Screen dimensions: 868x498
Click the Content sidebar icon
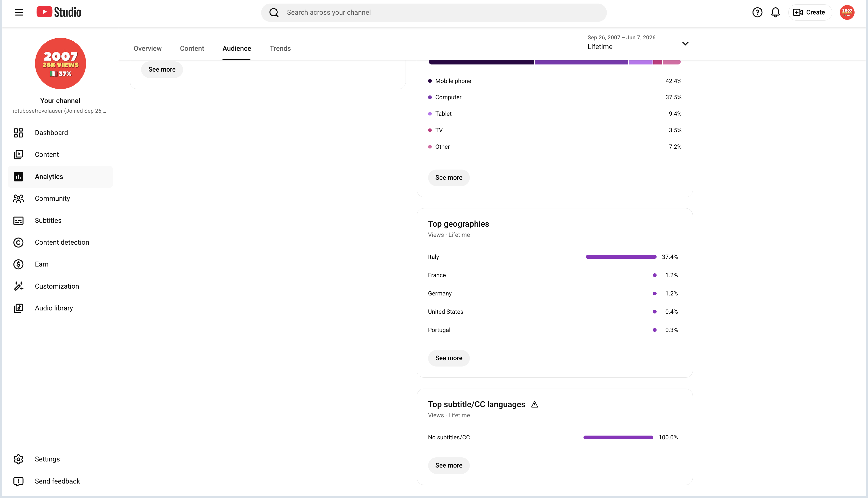click(19, 155)
